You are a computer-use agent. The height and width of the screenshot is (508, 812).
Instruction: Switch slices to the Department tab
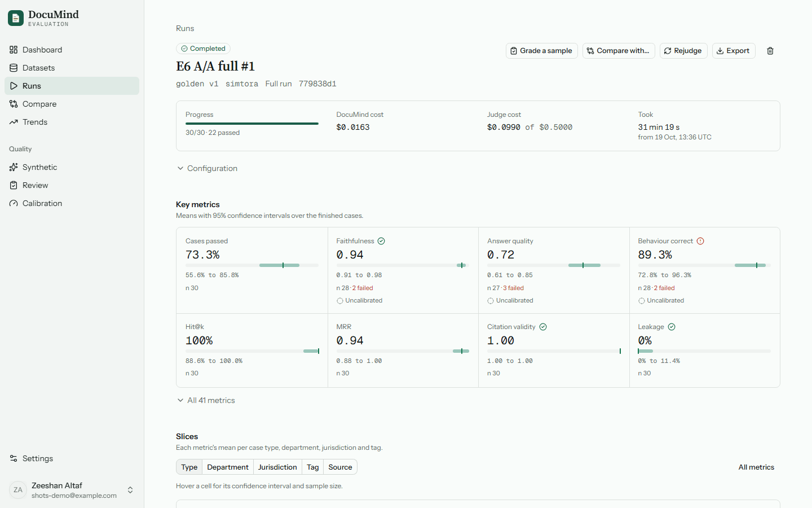point(228,467)
